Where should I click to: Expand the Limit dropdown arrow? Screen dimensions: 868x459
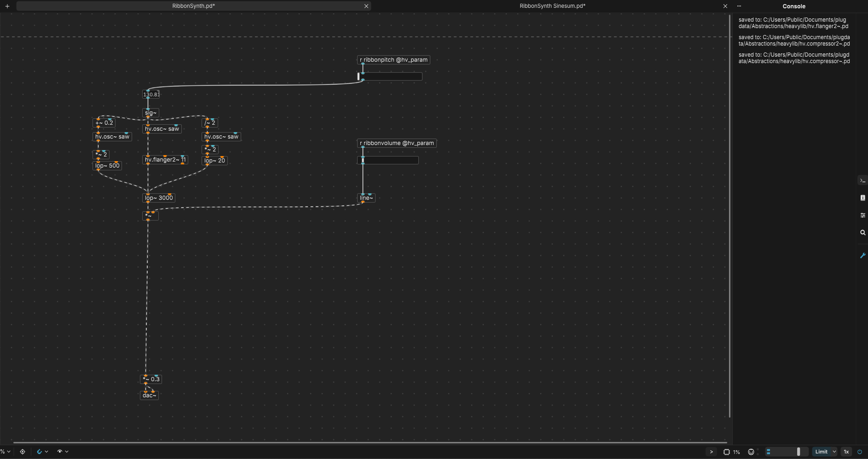(834, 452)
